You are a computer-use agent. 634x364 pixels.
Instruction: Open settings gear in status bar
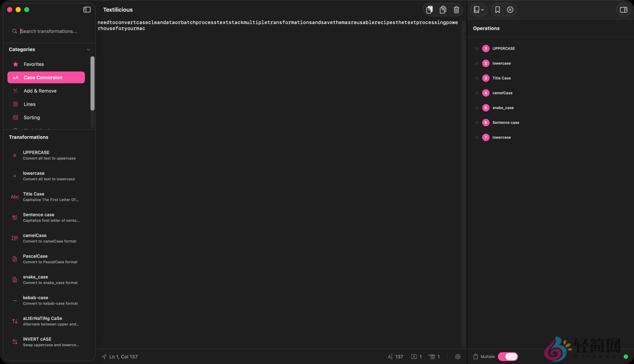pyautogui.click(x=458, y=357)
